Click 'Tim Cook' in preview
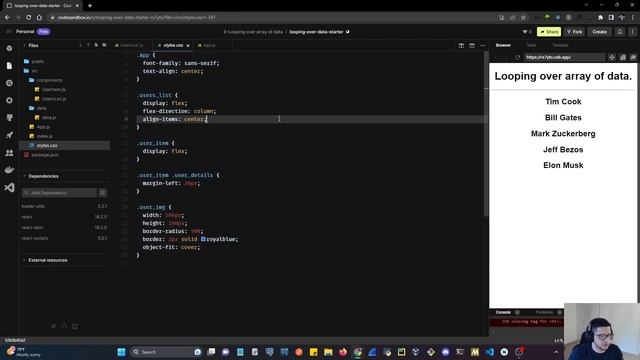The image size is (640, 360). coord(563,102)
